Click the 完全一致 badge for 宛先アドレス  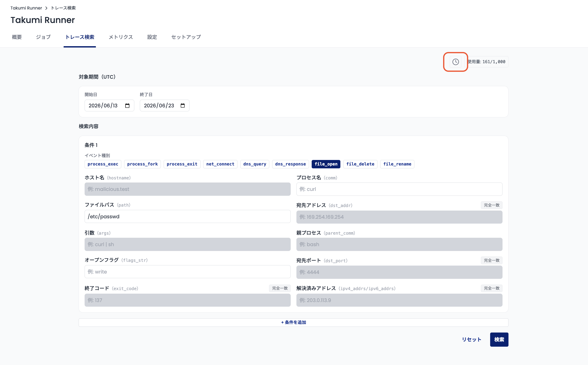[491, 205]
